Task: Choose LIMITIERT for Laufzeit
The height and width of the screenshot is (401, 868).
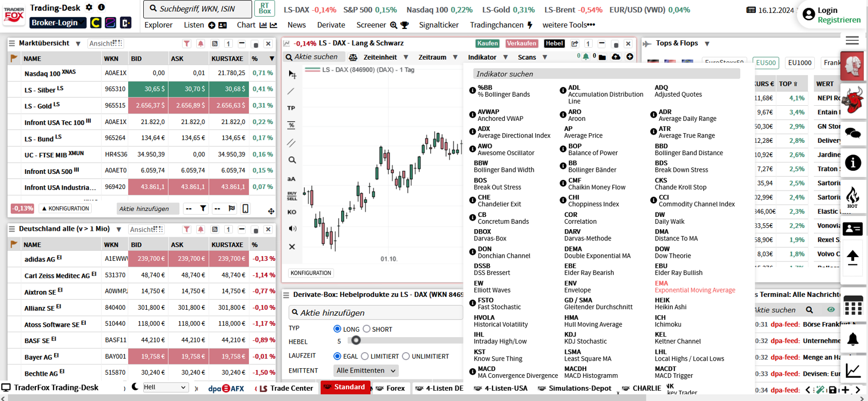Action: pyautogui.click(x=365, y=356)
